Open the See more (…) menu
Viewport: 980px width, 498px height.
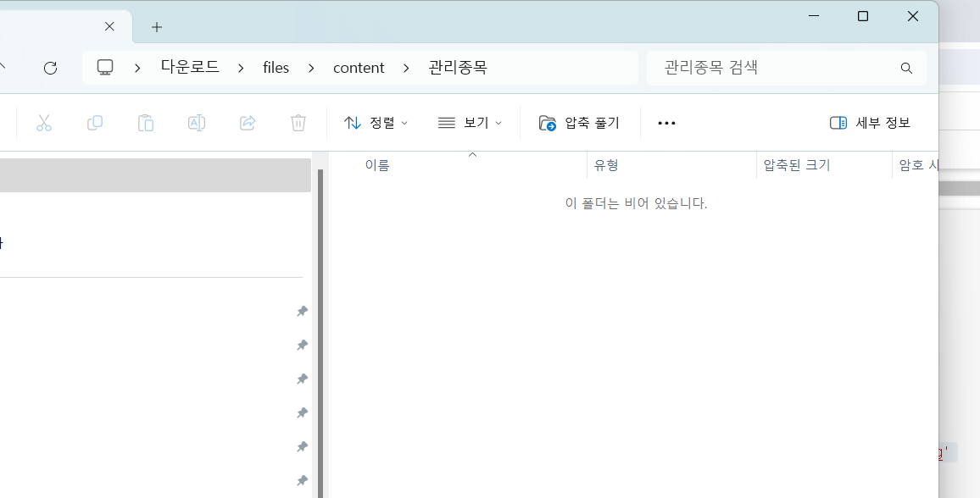click(667, 123)
